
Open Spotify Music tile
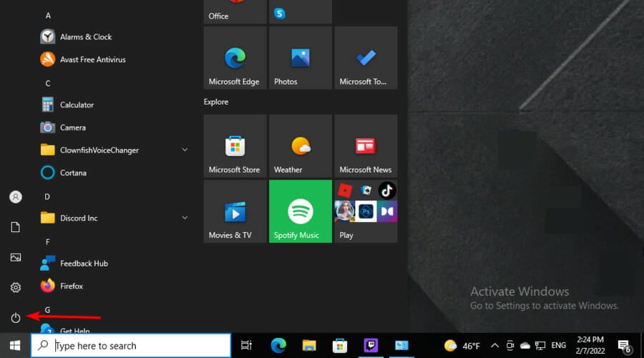301,211
